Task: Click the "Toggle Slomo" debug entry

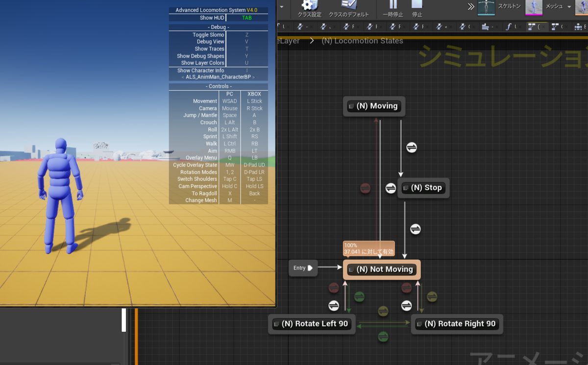Action: 208,35
